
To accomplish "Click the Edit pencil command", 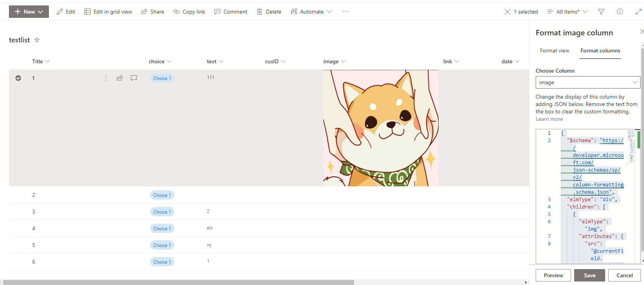I will point(66,12).
